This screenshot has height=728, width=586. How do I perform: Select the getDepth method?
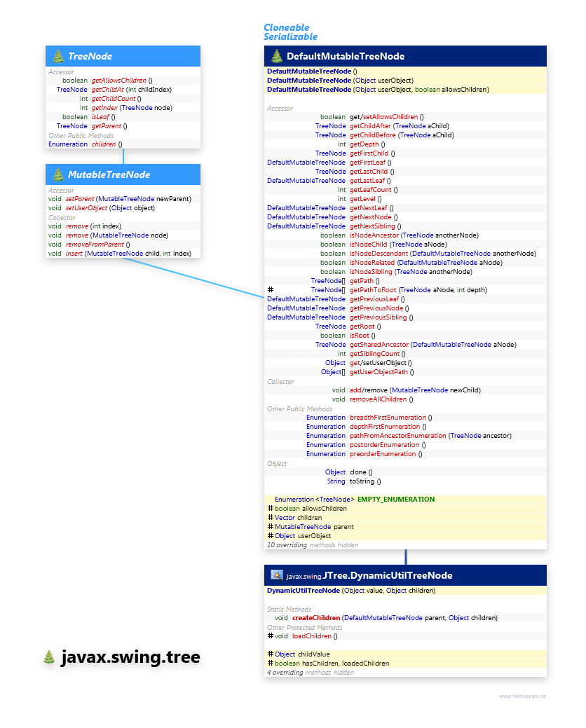(364, 144)
